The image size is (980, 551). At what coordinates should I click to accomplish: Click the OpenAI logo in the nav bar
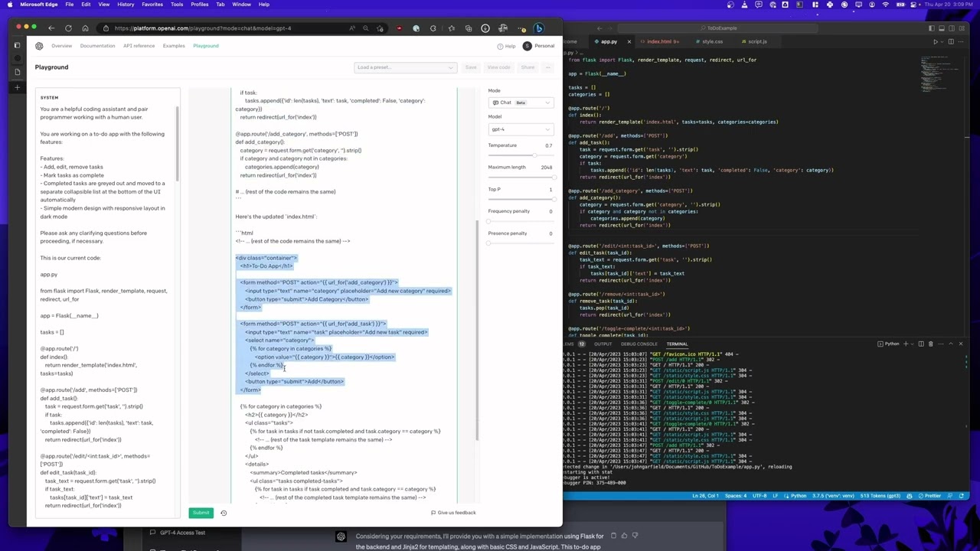pos(39,46)
